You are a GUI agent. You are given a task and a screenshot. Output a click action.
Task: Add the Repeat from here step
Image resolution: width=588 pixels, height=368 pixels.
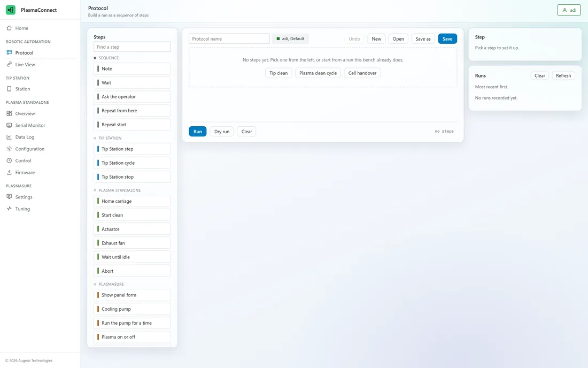coord(132,111)
